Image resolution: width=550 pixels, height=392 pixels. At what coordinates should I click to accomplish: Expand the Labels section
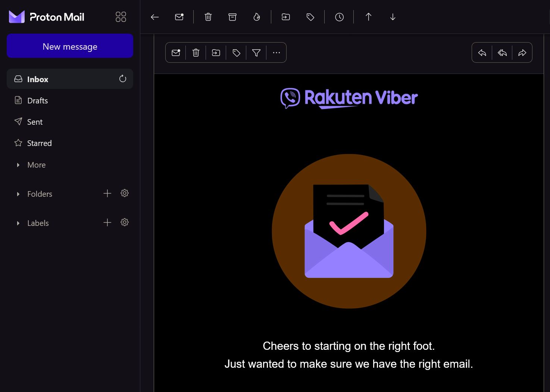pos(33,223)
